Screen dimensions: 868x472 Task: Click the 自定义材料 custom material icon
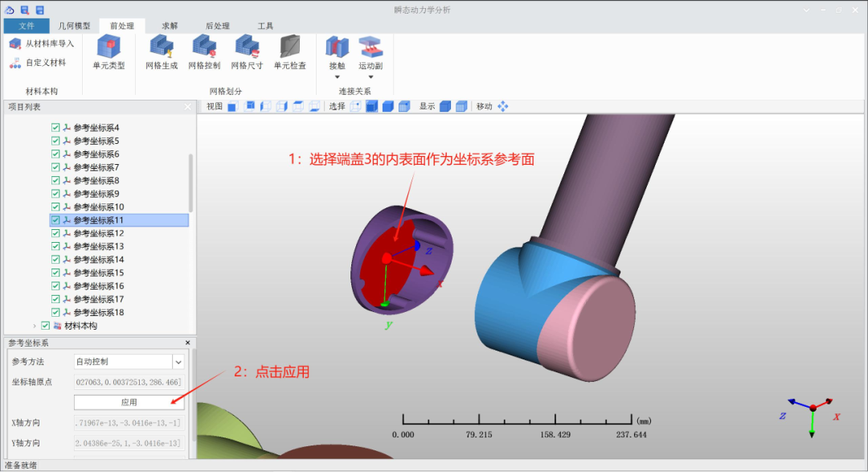pos(15,64)
